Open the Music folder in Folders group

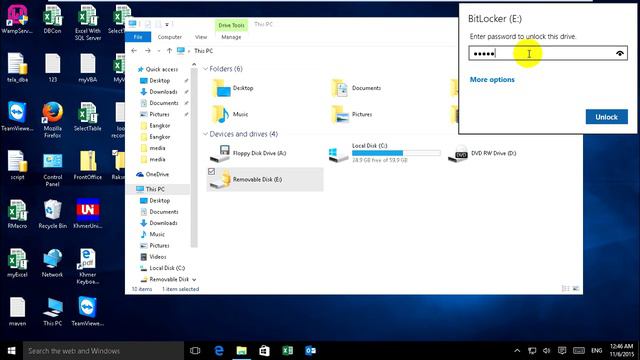[231, 115]
